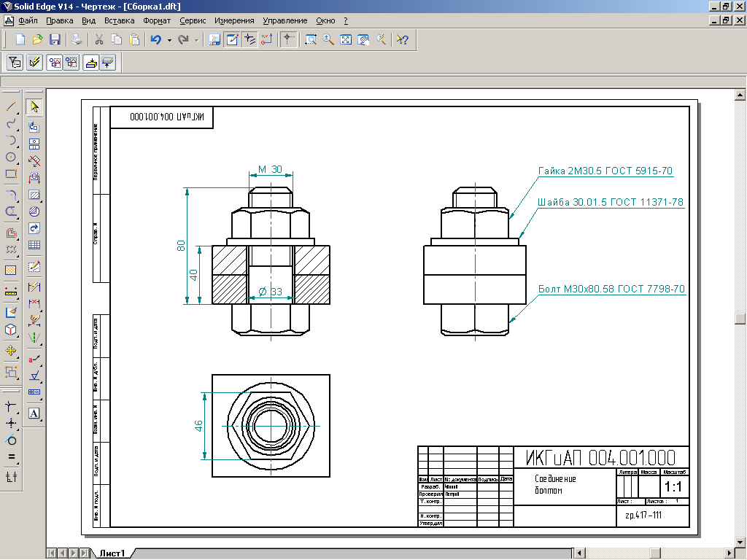This screenshot has height=560, width=747.
Task: Select the Zoom Area magnifier tool
Action: coord(311,39)
